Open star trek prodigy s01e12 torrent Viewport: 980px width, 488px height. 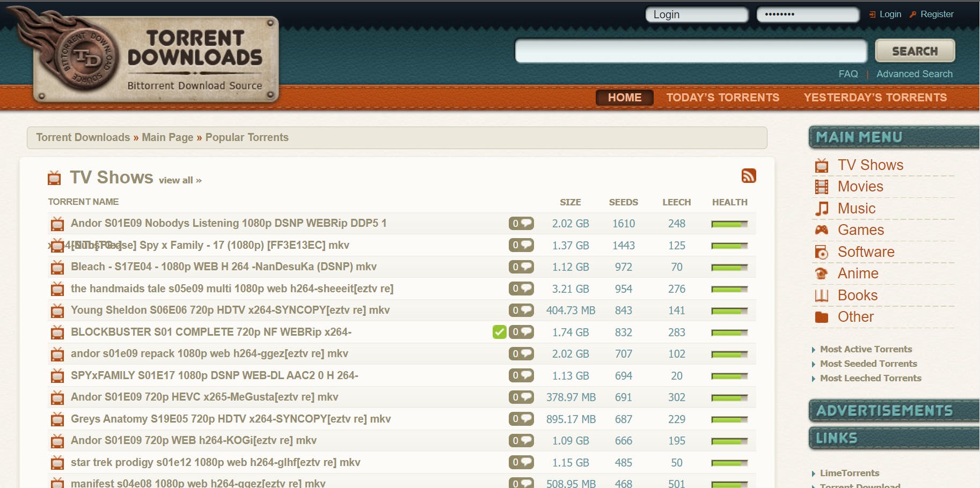click(x=216, y=462)
